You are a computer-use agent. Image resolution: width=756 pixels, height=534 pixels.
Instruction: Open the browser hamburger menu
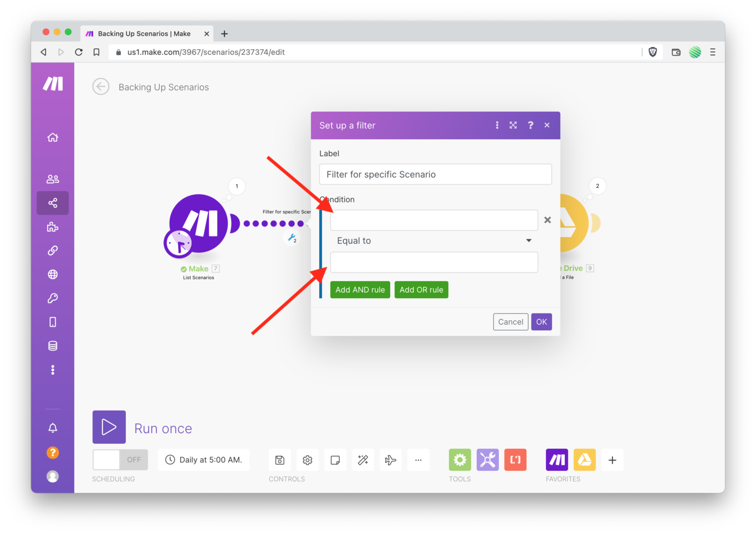point(713,52)
